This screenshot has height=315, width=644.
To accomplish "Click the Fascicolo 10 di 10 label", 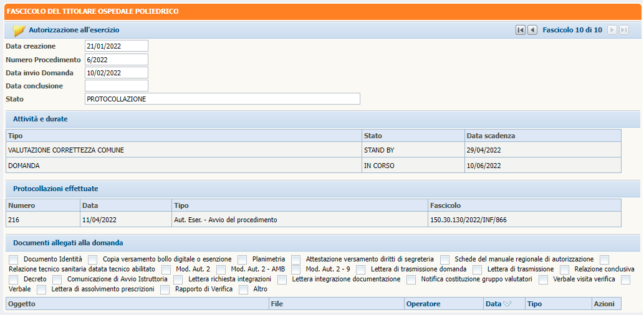I will click(572, 30).
